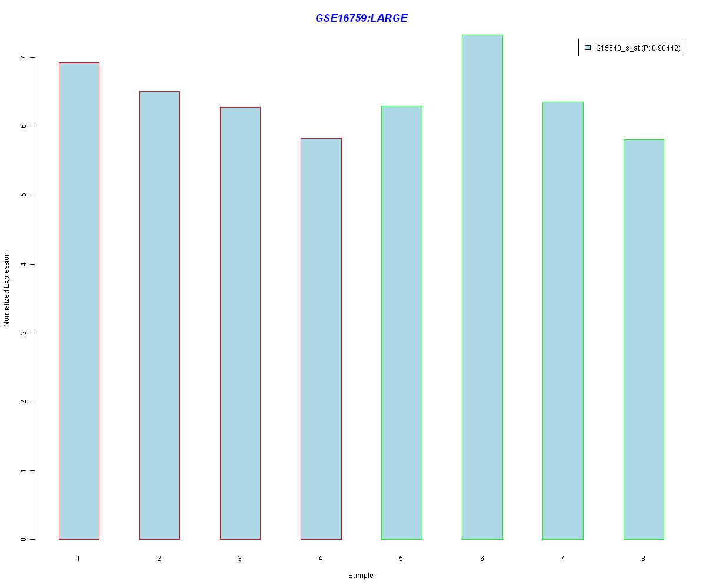This screenshot has height=588, width=706.
Task: Click the legend color swatch for 215543_s_at
Action: pos(587,48)
